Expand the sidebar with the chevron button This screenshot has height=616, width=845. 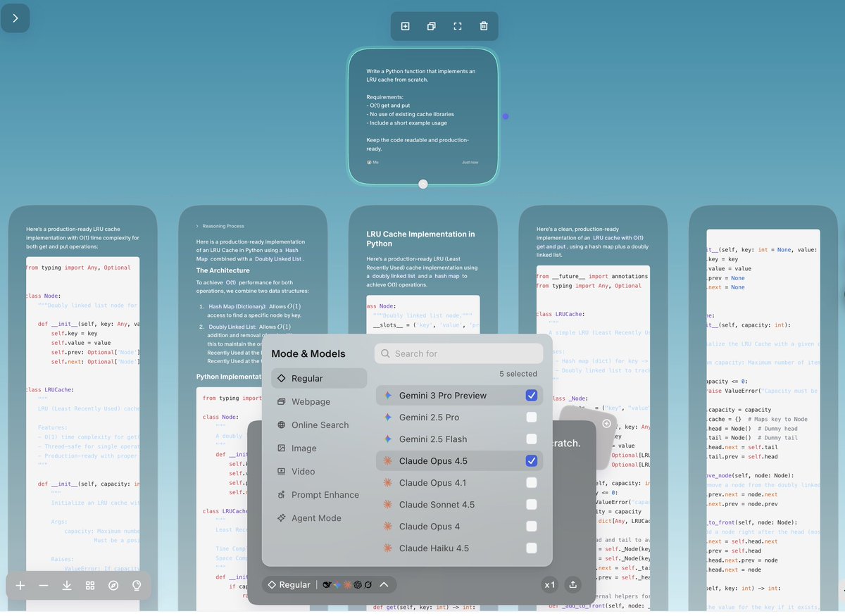point(15,18)
